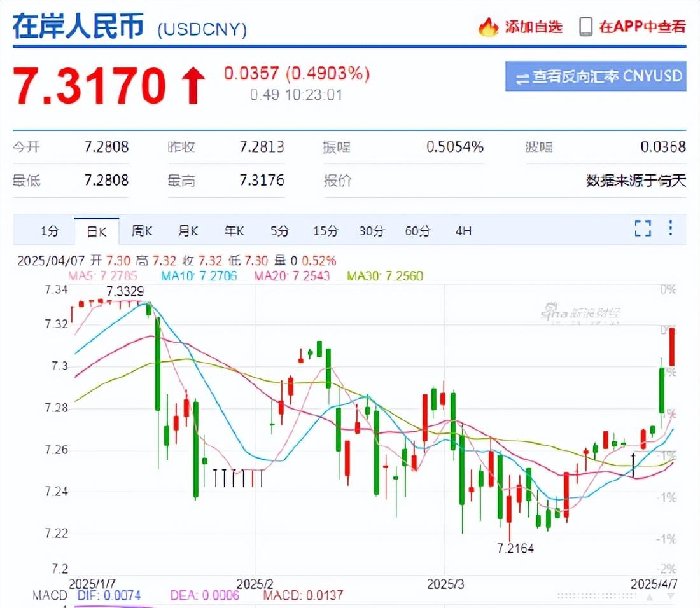Click the current price 7.3170
This screenshot has width=700, height=608.
coord(89,85)
